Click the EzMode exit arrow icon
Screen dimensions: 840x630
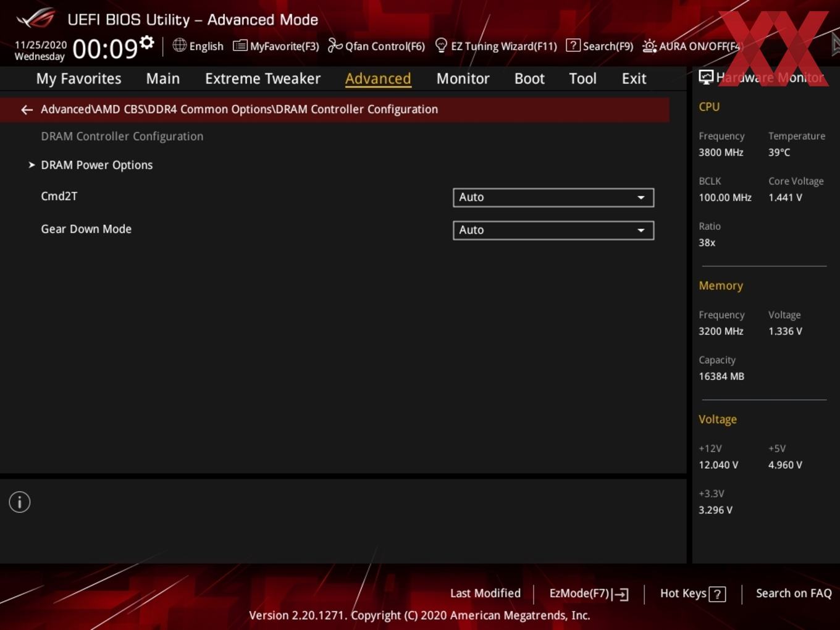[x=621, y=594]
